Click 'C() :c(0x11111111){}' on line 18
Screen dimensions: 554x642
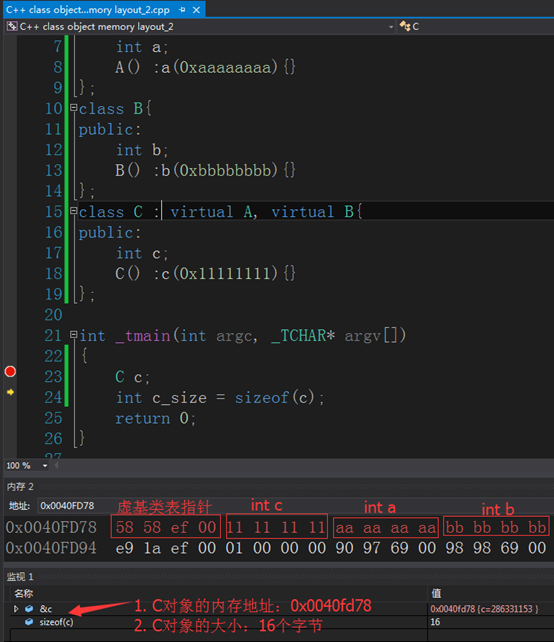point(205,274)
